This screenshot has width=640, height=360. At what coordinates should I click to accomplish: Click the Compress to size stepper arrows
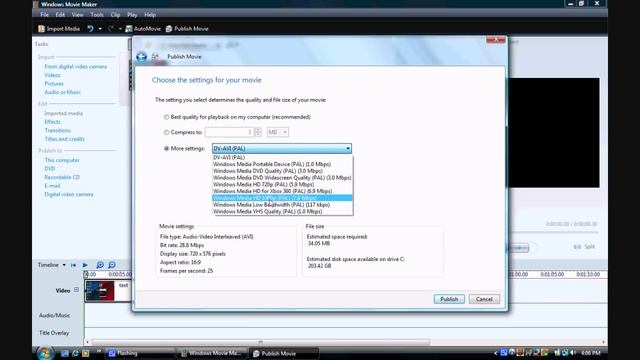258,132
